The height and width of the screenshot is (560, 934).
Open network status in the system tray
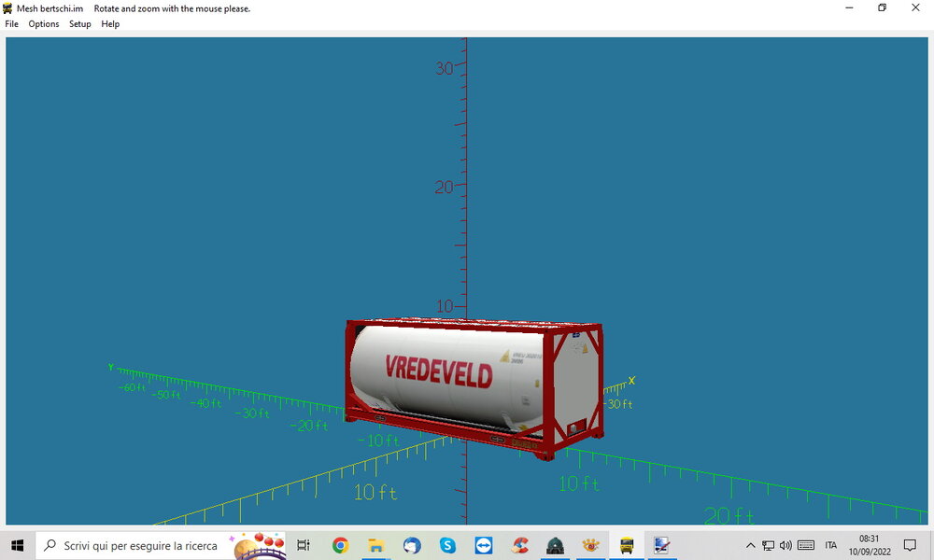(x=769, y=545)
